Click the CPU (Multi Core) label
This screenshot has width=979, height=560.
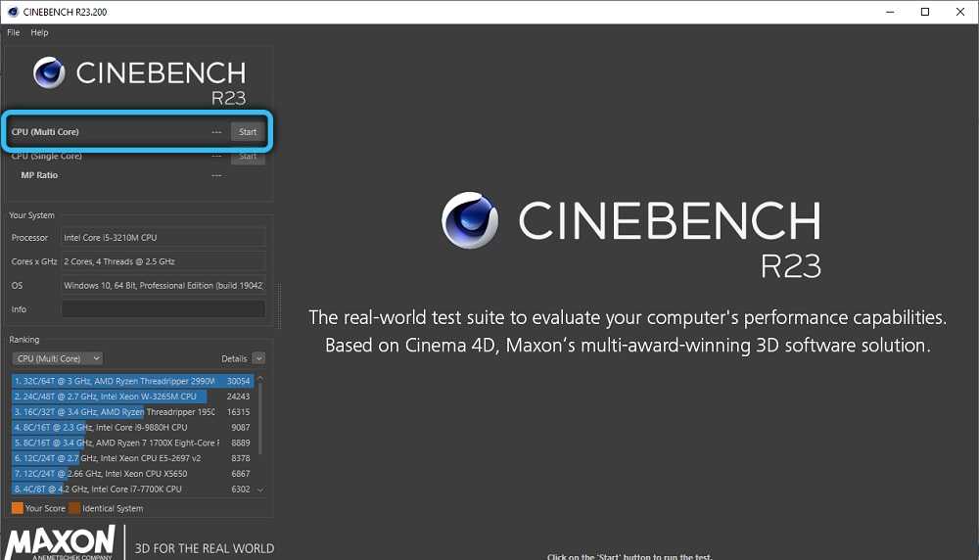coord(46,132)
